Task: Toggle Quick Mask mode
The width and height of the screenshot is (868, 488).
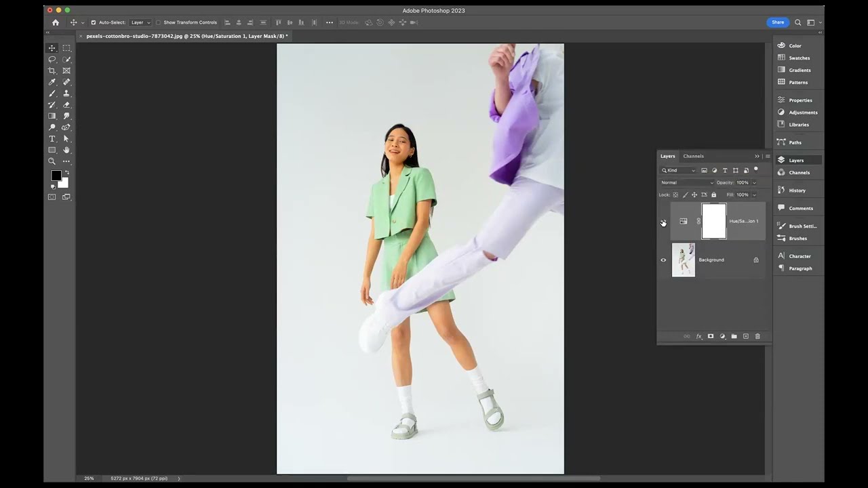Action: 52,197
